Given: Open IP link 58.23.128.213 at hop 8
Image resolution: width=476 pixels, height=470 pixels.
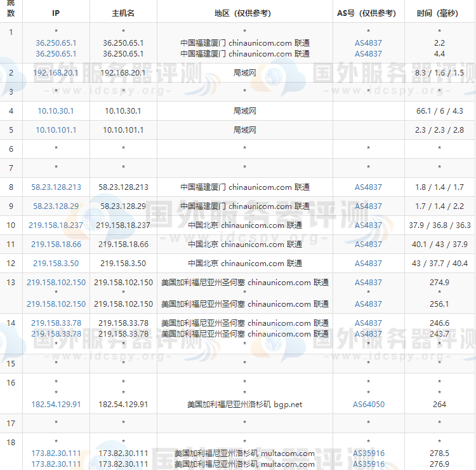Looking at the screenshot, I should 56,187.
